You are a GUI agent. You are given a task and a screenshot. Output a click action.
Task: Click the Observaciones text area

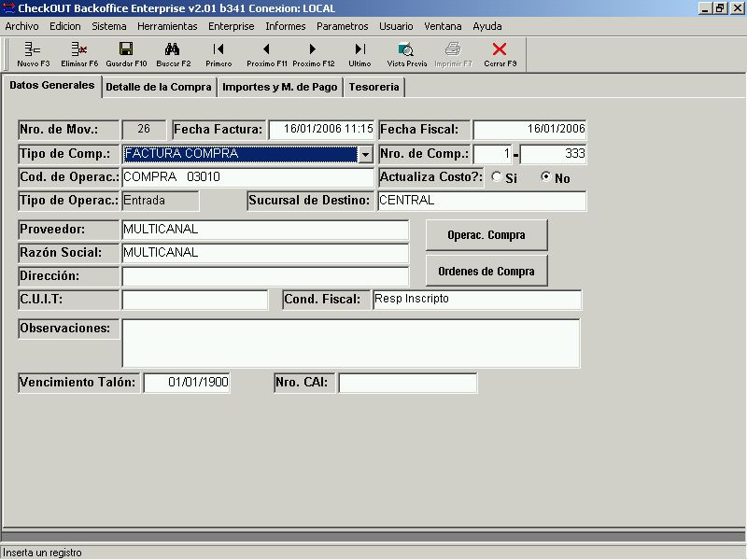pos(351,343)
